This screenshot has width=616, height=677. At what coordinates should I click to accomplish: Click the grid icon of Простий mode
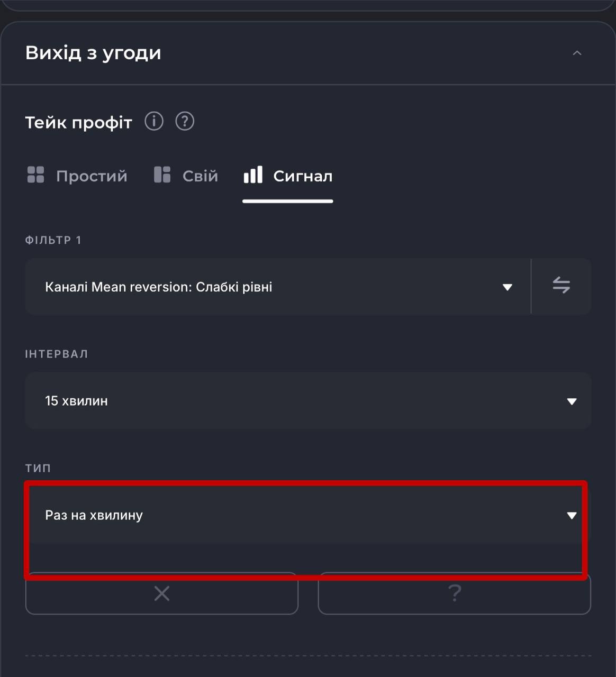pyautogui.click(x=35, y=175)
